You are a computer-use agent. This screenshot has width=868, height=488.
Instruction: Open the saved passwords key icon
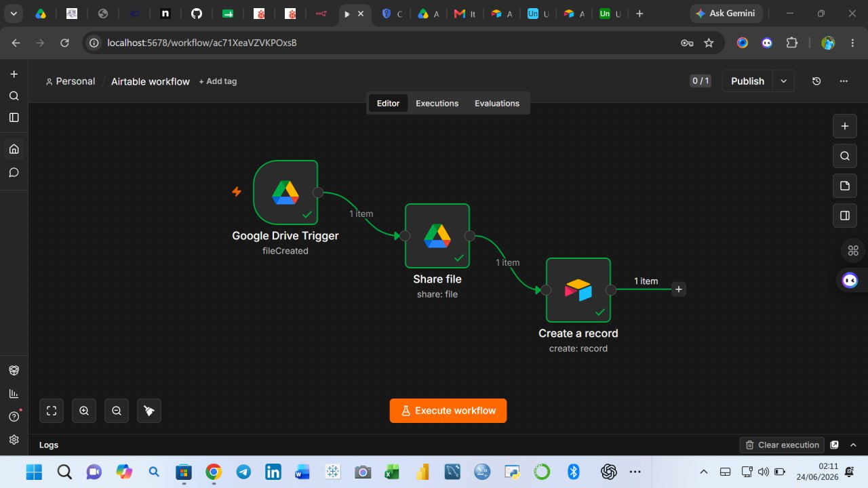[687, 43]
